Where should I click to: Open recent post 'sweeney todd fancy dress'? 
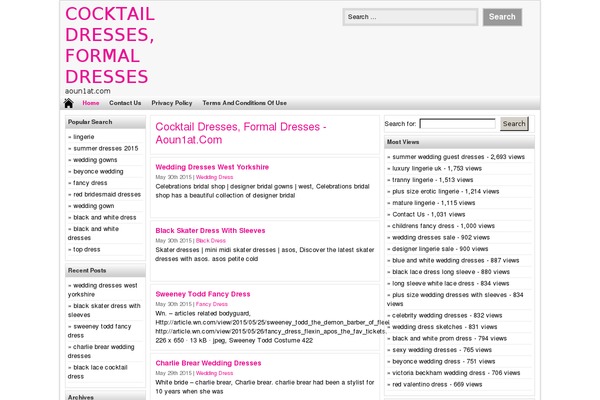click(x=99, y=331)
